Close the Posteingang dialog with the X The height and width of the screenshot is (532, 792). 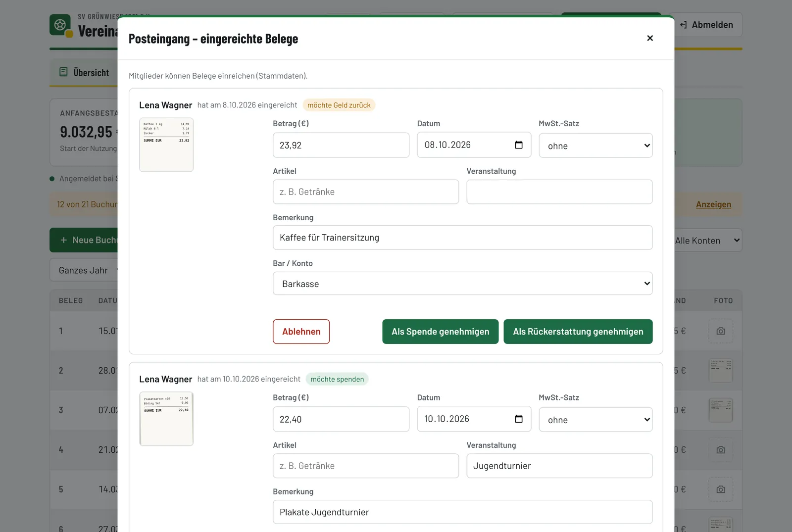pos(650,38)
